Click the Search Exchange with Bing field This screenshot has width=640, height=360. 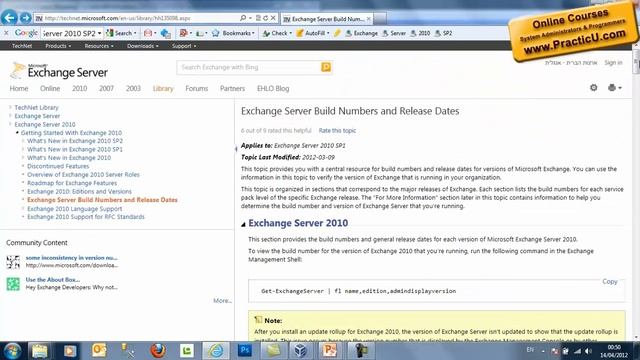(x=249, y=67)
